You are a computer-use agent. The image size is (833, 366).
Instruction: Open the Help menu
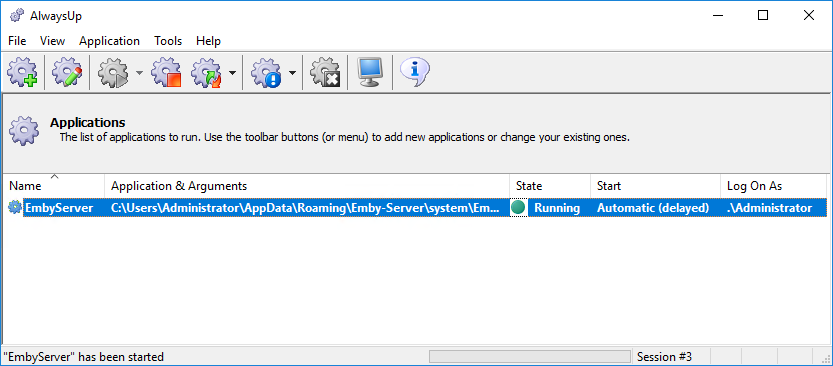point(208,41)
